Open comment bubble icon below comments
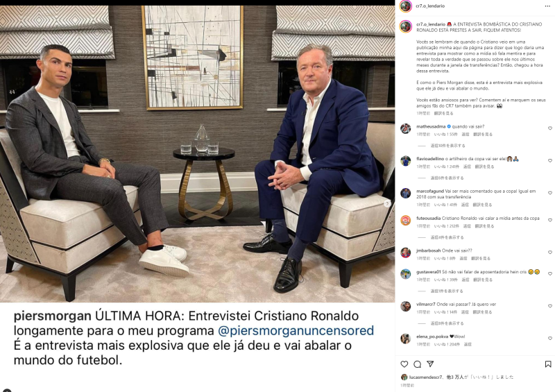The image size is (555, 392). pyautogui.click(x=418, y=364)
